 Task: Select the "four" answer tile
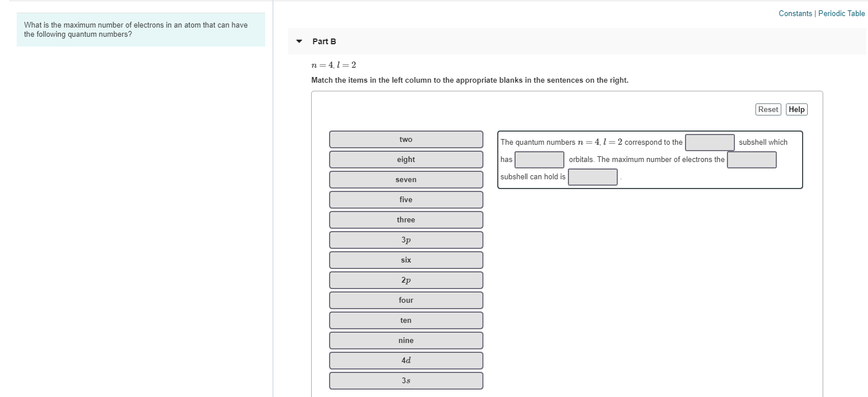(406, 300)
